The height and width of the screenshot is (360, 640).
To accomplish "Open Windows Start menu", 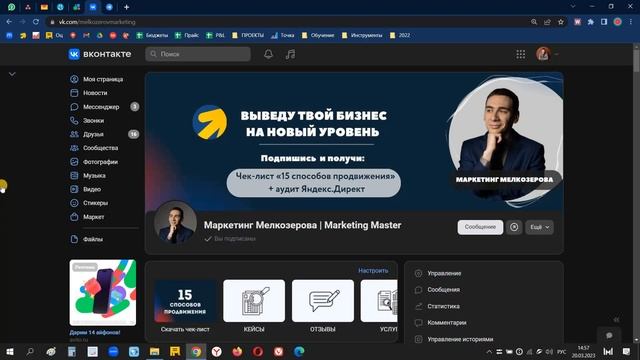I will tap(10, 351).
